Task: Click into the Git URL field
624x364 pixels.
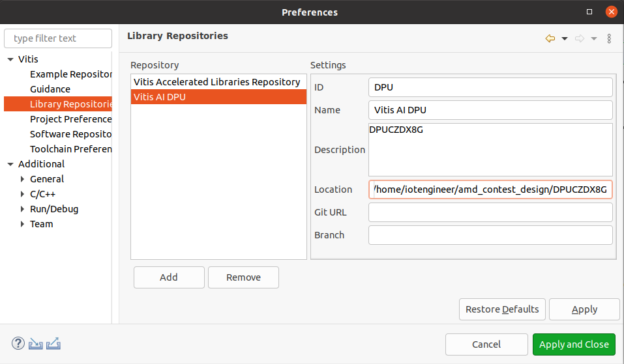Action: [x=490, y=212]
